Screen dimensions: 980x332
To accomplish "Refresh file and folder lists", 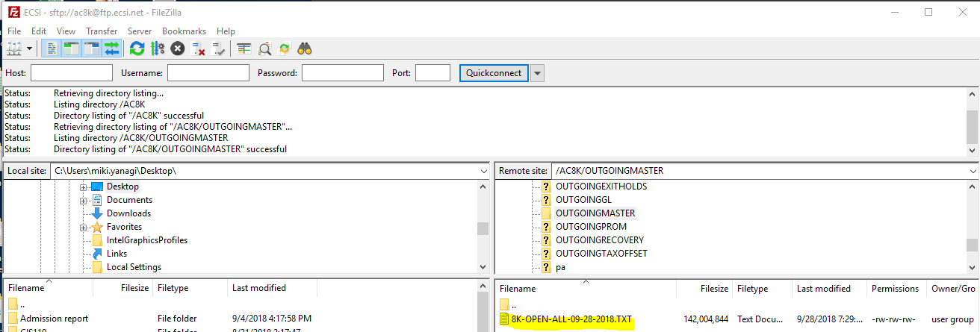I will pyautogui.click(x=137, y=48).
